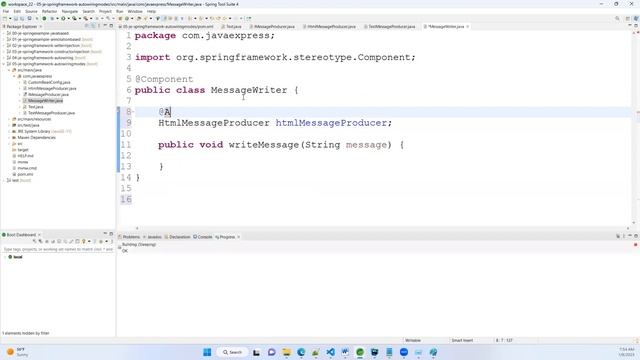The height and width of the screenshot is (360, 640).
Task: Open the Project menu
Action: point(105,11)
